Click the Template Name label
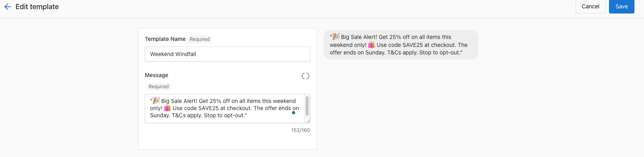 tap(165, 39)
